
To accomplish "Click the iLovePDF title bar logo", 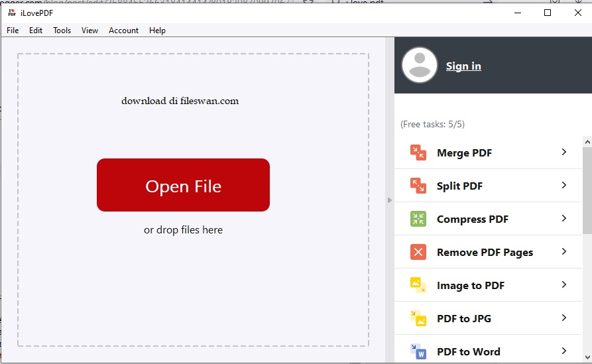I will [x=12, y=13].
